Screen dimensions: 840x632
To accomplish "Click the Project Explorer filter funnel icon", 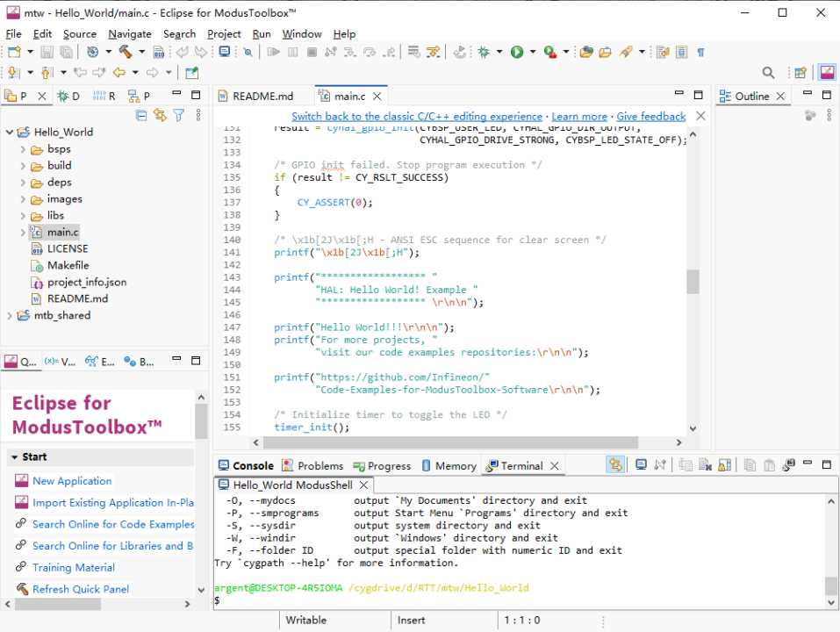I will point(179,115).
